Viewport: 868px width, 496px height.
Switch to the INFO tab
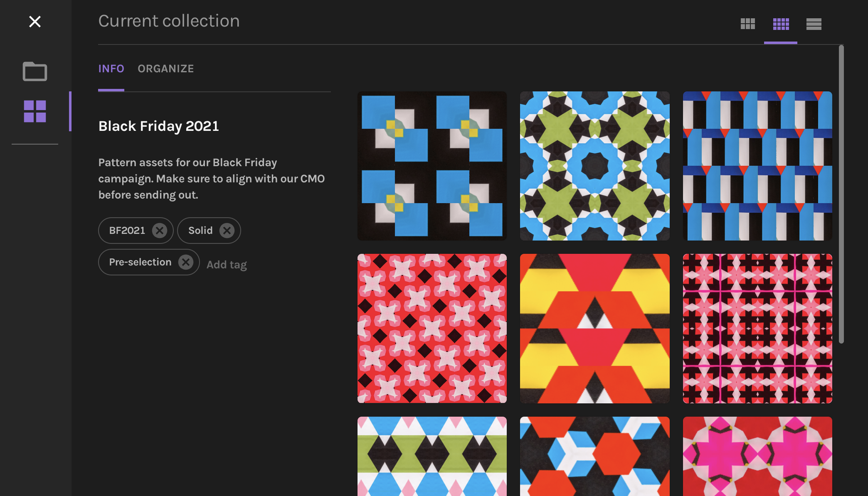point(111,69)
